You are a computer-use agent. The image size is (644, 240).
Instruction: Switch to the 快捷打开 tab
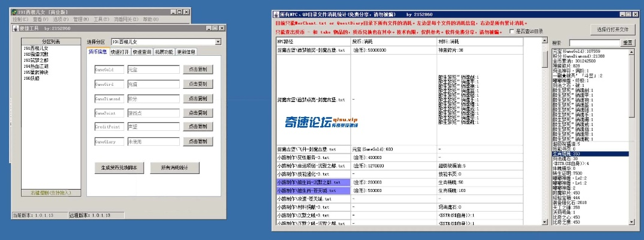click(x=120, y=52)
